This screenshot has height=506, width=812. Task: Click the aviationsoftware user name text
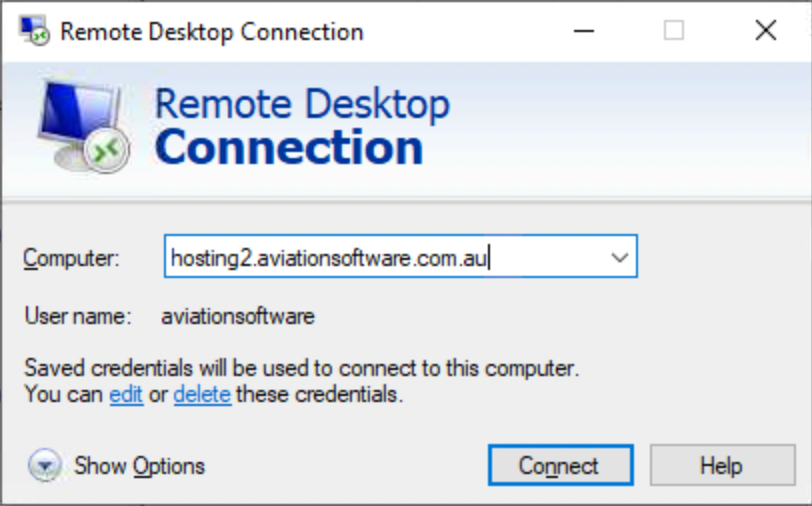point(238,317)
